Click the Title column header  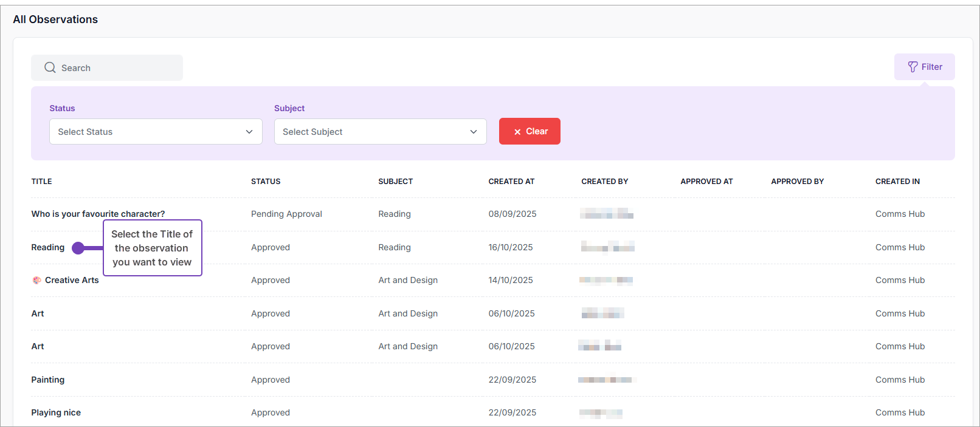pyautogui.click(x=41, y=182)
